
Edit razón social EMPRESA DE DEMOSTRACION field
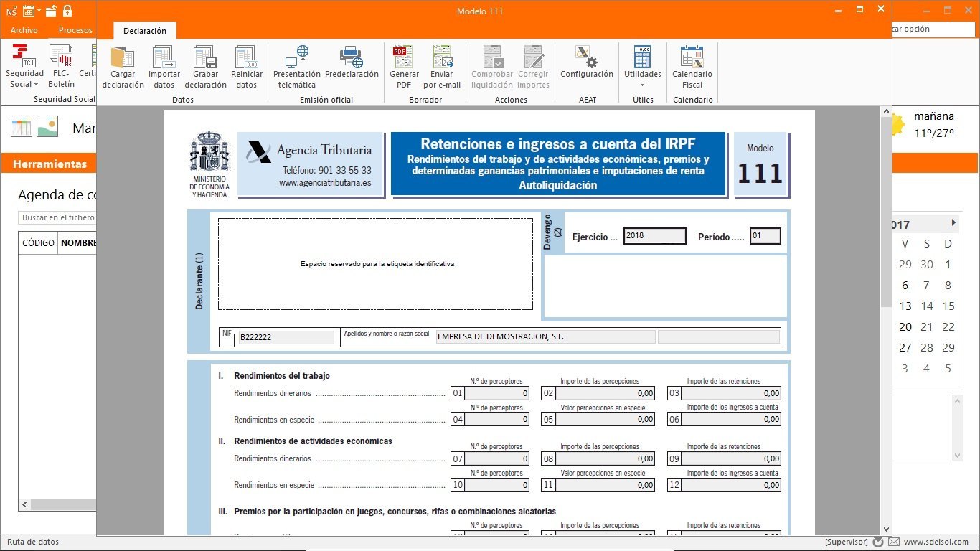[545, 336]
